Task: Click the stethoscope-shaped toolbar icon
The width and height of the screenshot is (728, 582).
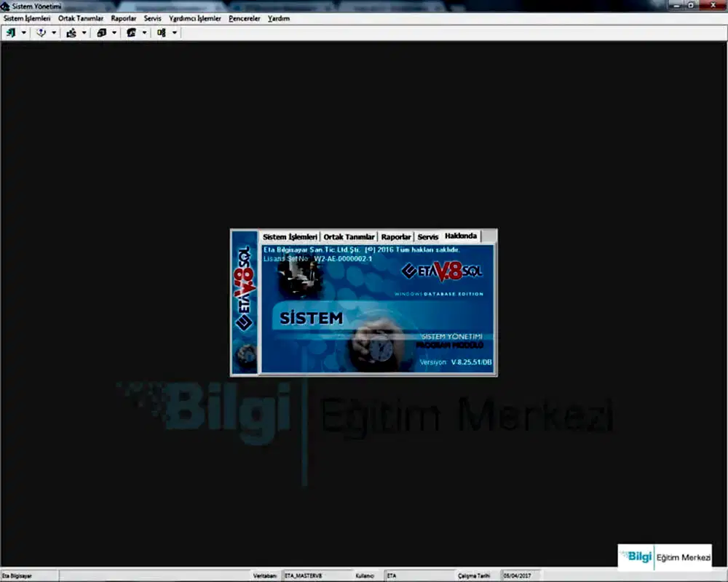Action: (x=42, y=33)
